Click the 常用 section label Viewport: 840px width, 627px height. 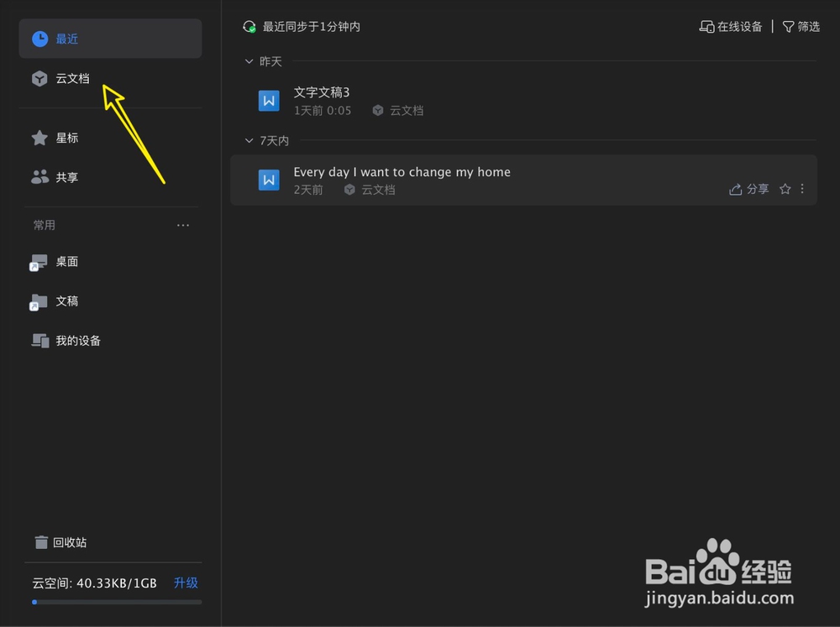coord(45,226)
